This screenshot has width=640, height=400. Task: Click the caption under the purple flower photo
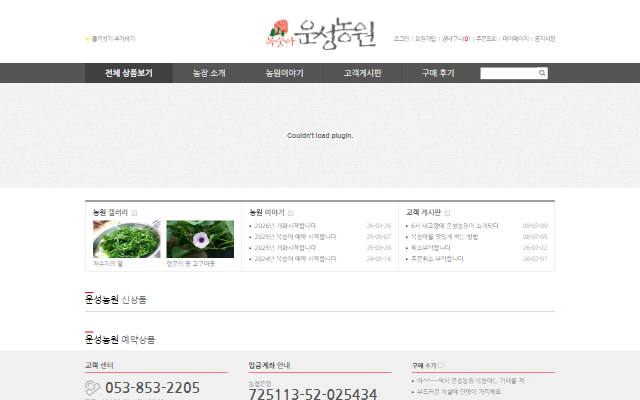(191, 264)
